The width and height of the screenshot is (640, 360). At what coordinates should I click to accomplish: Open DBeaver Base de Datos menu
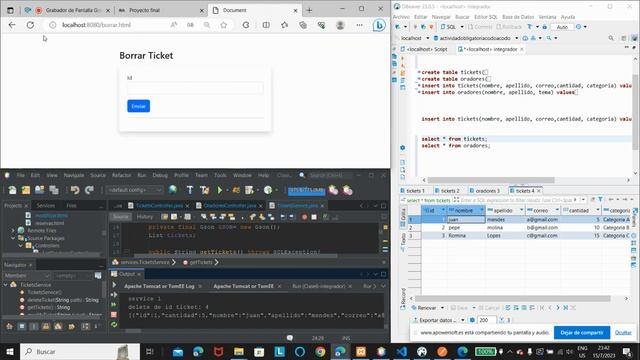coord(518,17)
